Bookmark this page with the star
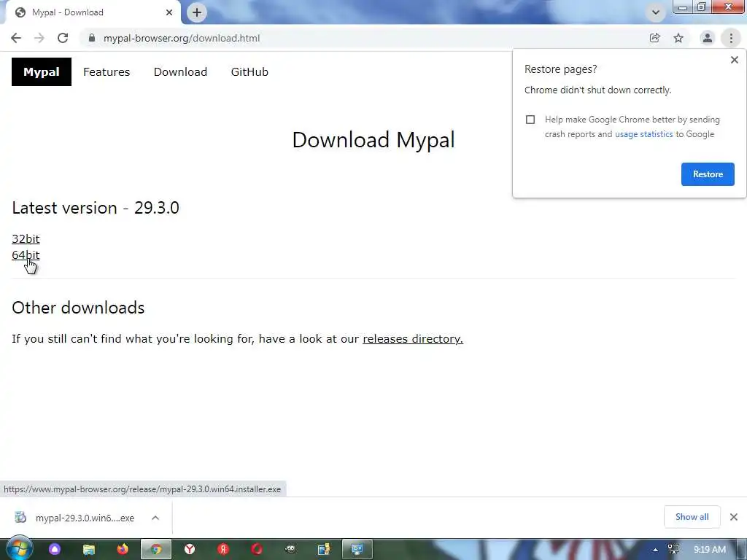Image resolution: width=747 pixels, height=560 pixels. click(678, 38)
